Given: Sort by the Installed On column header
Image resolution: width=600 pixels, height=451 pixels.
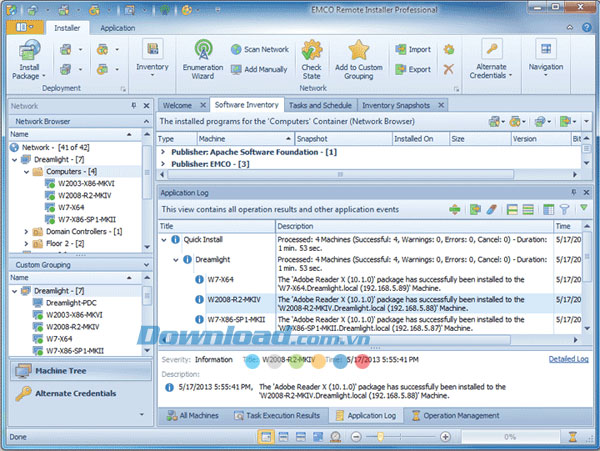Looking at the screenshot, I should click(x=421, y=139).
